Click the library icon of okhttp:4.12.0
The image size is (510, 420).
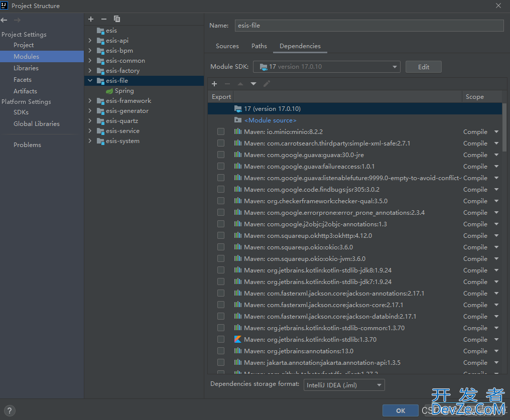pos(238,235)
